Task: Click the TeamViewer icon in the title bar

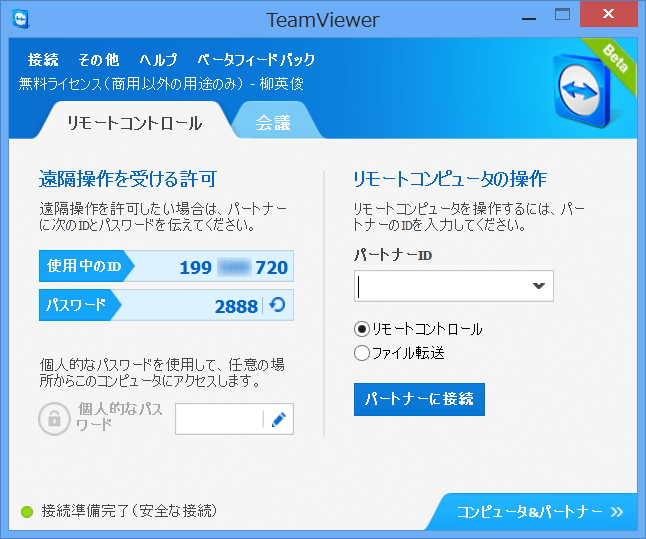Action: tap(21, 19)
